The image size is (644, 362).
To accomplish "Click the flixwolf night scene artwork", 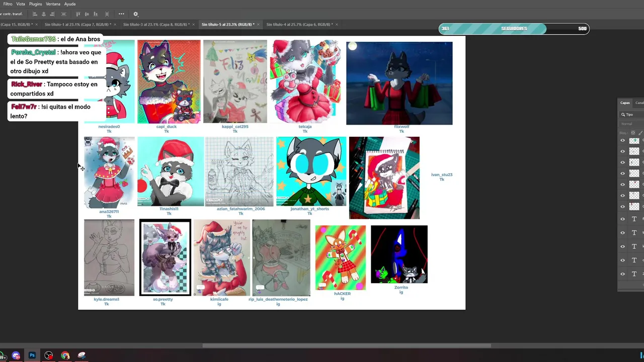I will point(399,83).
